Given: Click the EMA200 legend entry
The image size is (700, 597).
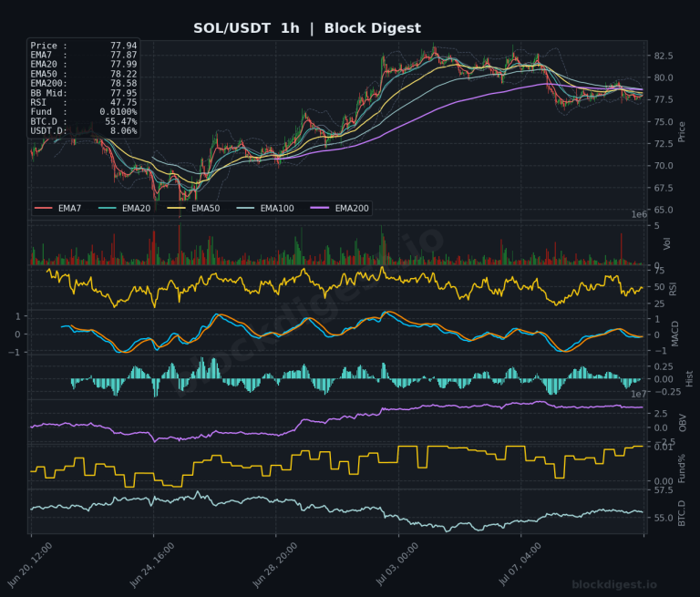Looking at the screenshot, I should click(x=340, y=208).
